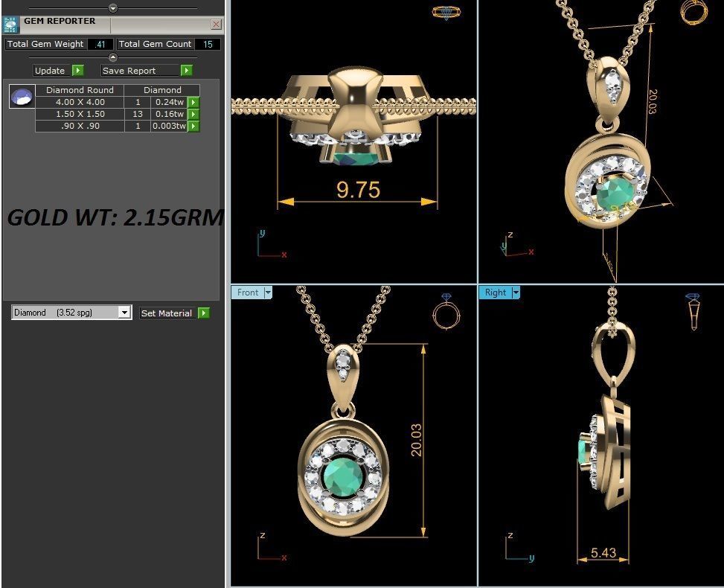
Task: Click the quantity 13 cell
Action: pos(138,114)
